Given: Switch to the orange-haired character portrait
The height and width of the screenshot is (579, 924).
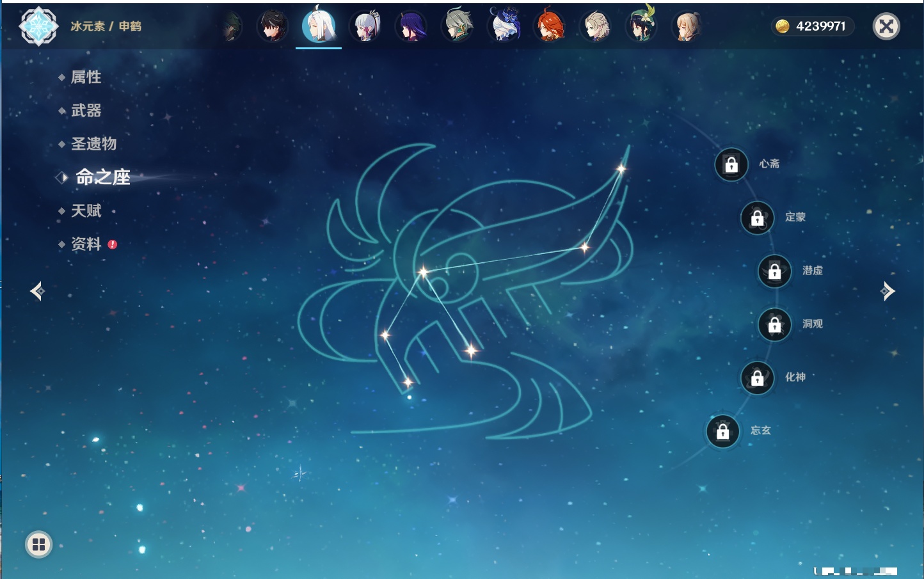Looking at the screenshot, I should (550, 26).
